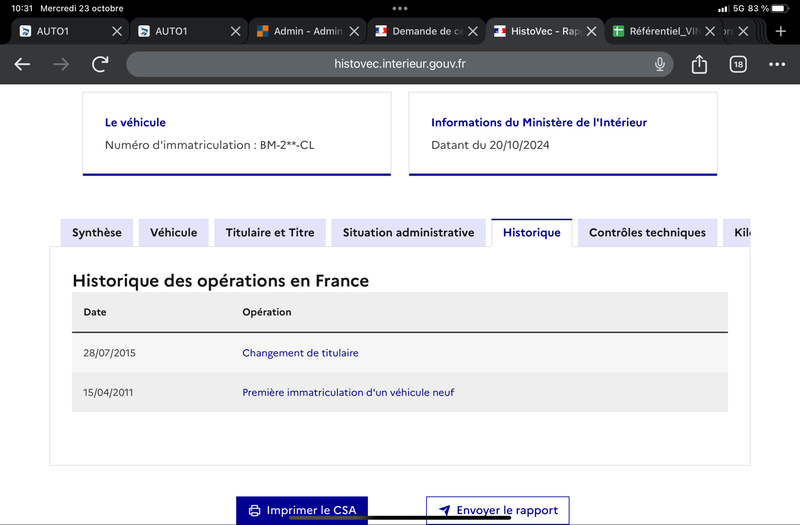Viewport: 800px width, 525px height.
Task: Click Historique des opérations en France heading
Action: pos(220,281)
